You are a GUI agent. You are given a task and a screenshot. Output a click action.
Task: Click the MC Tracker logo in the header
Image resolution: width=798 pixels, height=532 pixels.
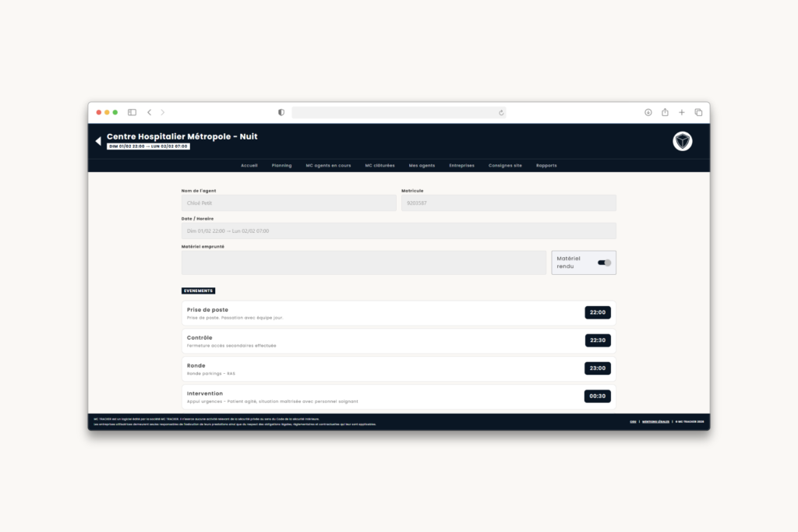681,141
